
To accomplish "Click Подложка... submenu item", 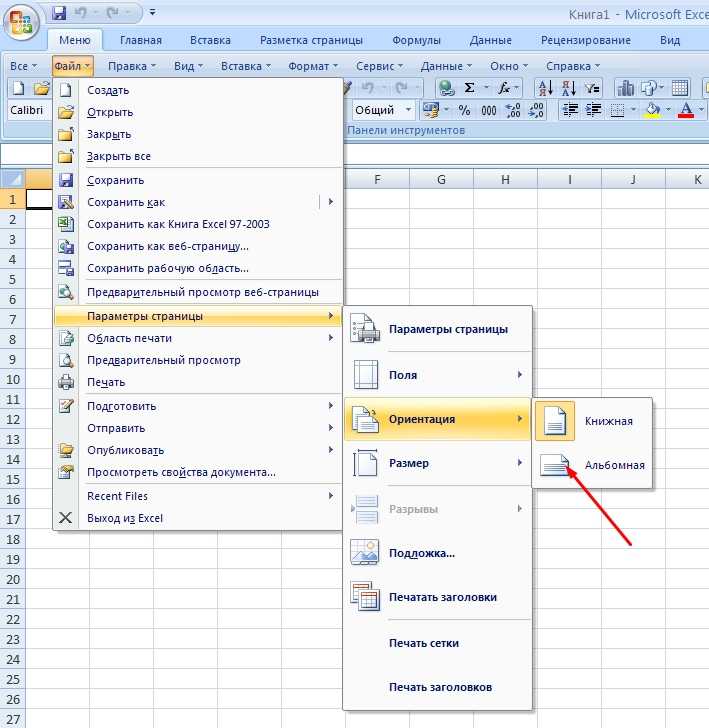I will (438, 553).
